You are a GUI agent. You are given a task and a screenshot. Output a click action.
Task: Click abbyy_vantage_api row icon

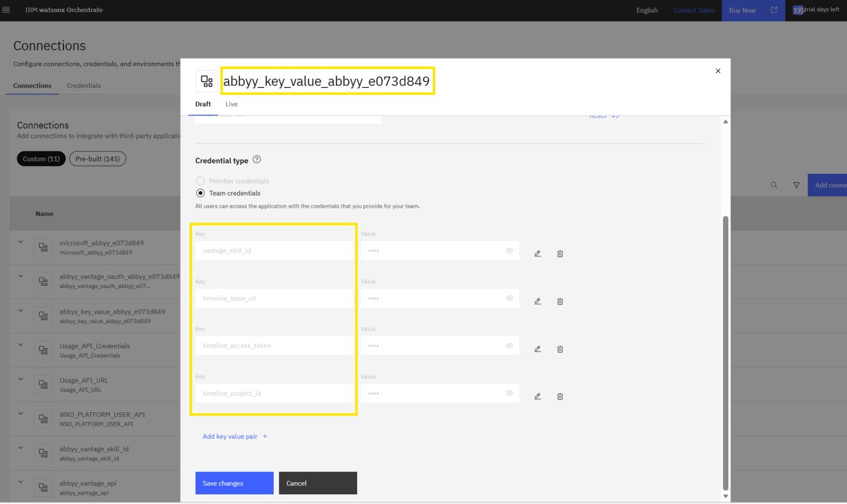(43, 487)
